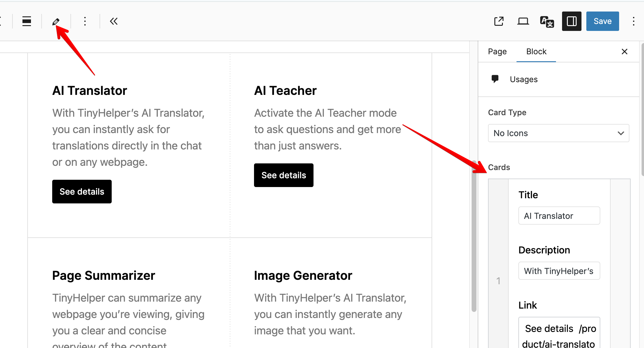Open page preview in new tab icon
644x348 pixels.
(x=499, y=22)
